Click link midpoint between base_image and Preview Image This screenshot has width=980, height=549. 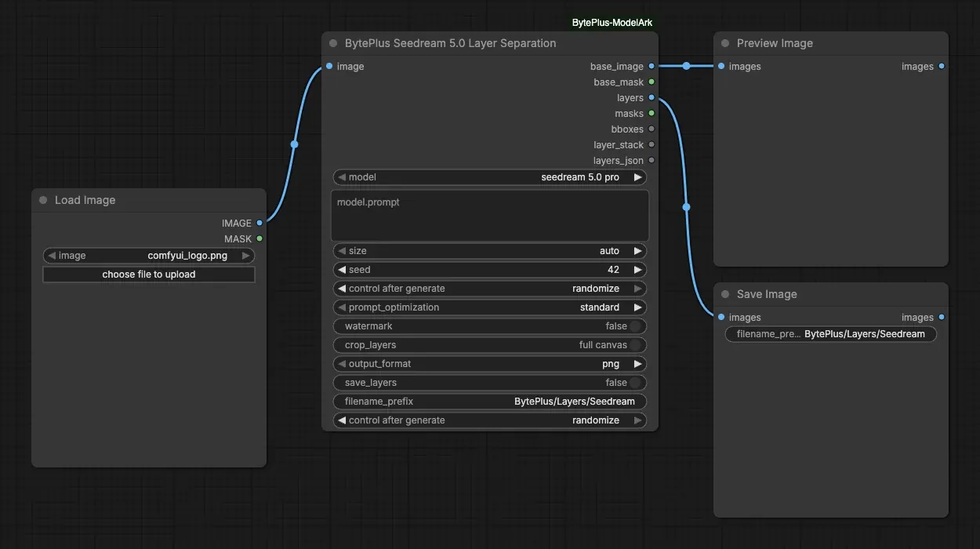(686, 67)
